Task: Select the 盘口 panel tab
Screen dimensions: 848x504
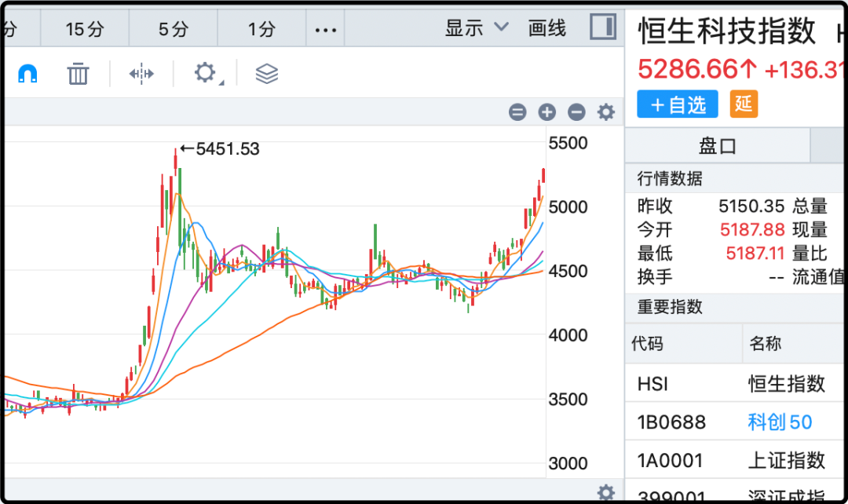Action: pyautogui.click(x=718, y=146)
